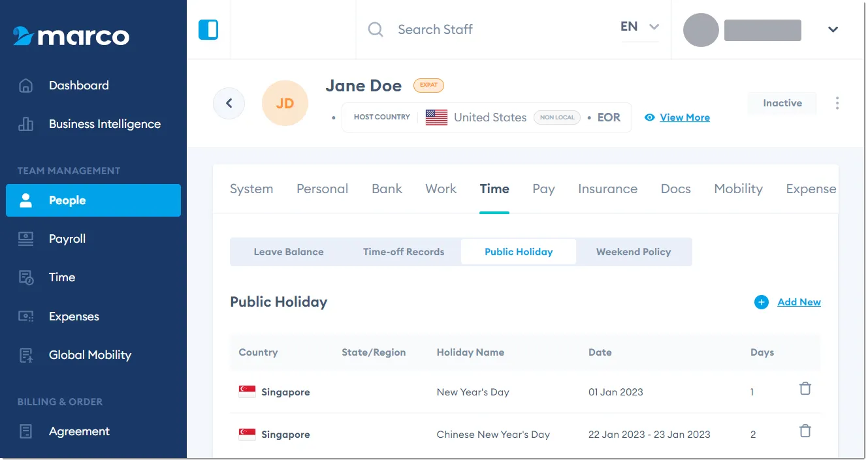Image resolution: width=868 pixels, height=462 pixels.
Task: Switch to the System tab
Action: (251, 189)
